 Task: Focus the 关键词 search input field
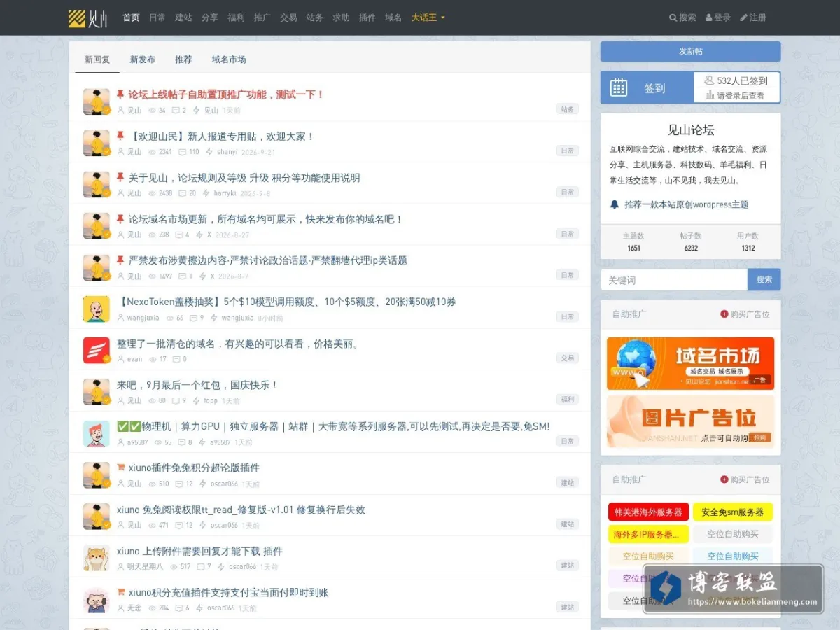coord(674,280)
